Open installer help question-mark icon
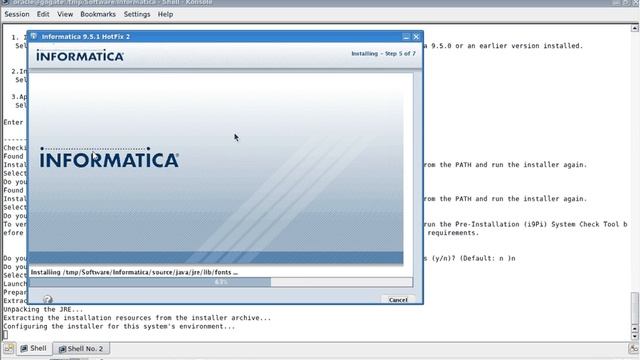Screen dimensions: 640x360 click(x=48, y=300)
